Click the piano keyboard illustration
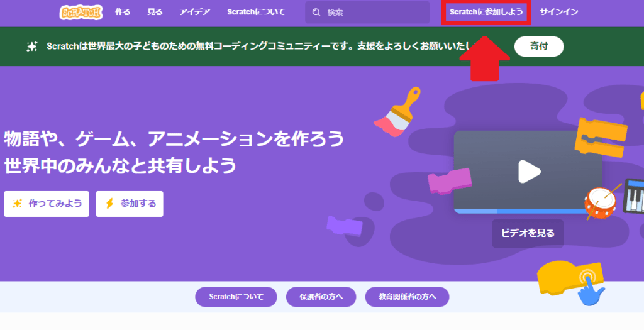This screenshot has height=330, width=644. click(x=634, y=196)
